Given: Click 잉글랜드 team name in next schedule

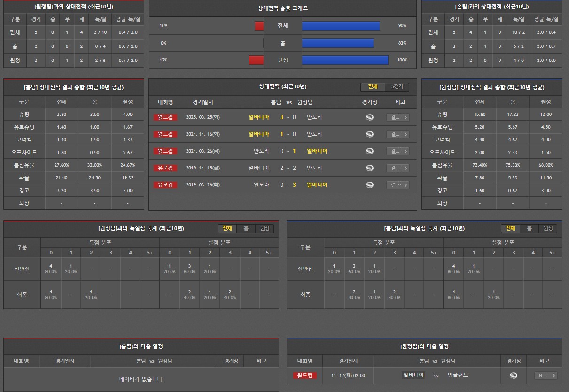Looking at the screenshot, I should [458, 375].
